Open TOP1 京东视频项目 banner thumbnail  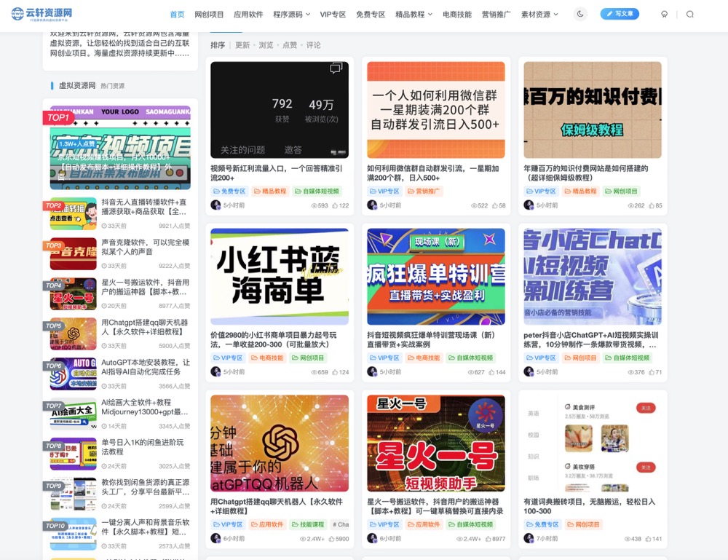(x=120, y=148)
